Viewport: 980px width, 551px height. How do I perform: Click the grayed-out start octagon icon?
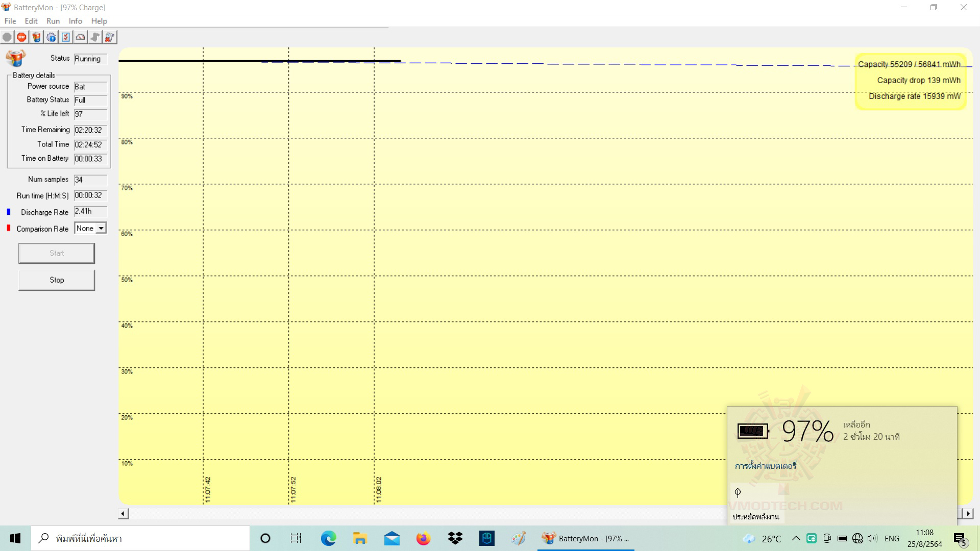point(7,37)
